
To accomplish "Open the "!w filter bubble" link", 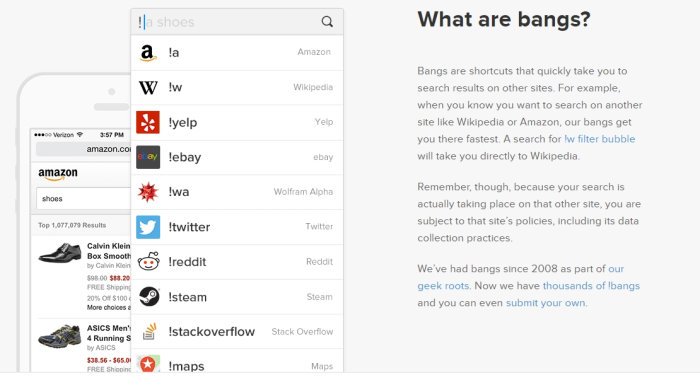I will [600, 139].
